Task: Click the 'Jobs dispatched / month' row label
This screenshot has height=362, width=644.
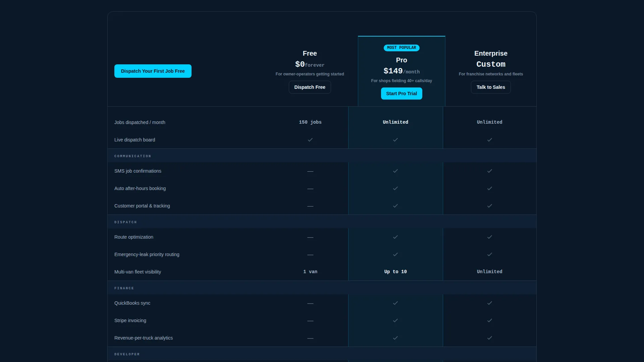Action: (140, 122)
